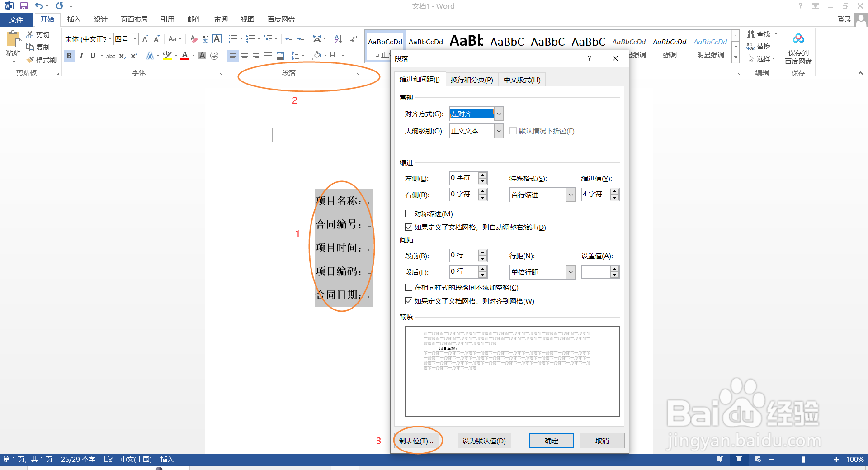The width and height of the screenshot is (868, 470).
Task: Toggle Bold formatting
Action: coord(69,56)
